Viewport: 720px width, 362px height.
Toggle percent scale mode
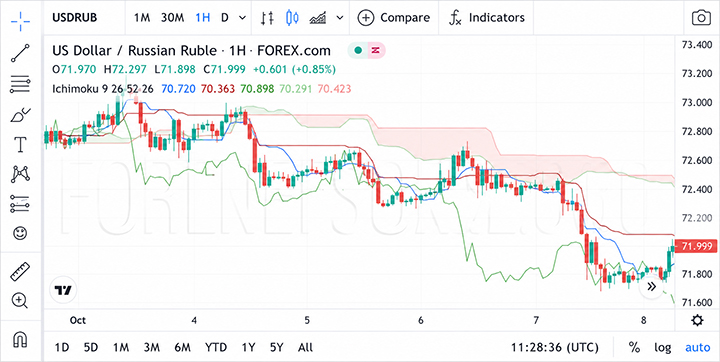(x=634, y=347)
